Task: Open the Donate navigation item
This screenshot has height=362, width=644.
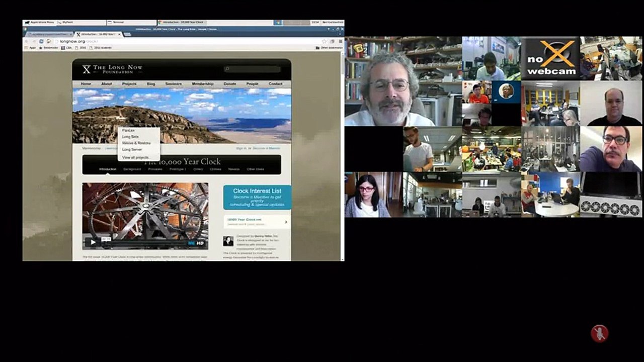Action: pyautogui.click(x=230, y=84)
